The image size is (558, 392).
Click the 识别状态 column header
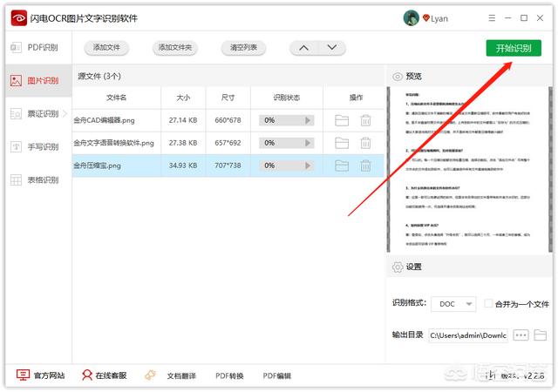point(287,98)
